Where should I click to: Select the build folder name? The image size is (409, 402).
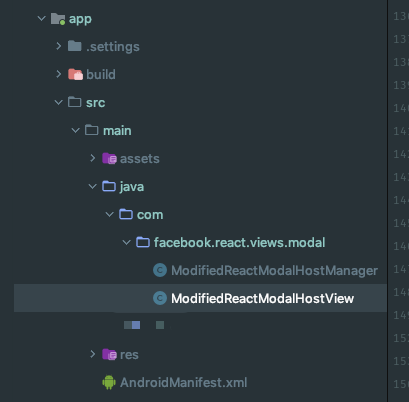[101, 74]
